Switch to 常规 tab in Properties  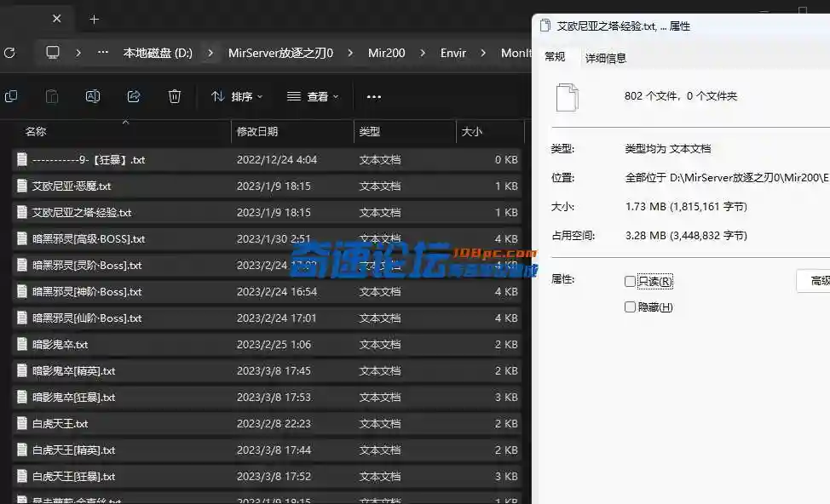(555, 57)
